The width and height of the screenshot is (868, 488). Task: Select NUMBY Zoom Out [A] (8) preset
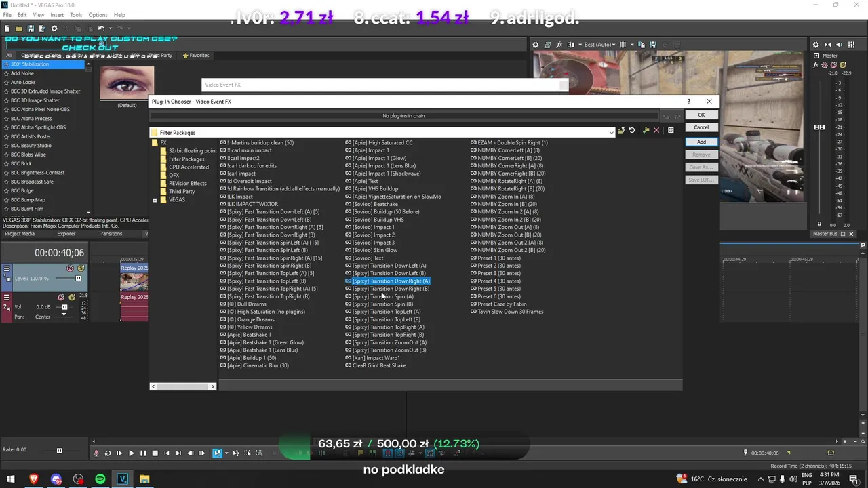[509, 227]
